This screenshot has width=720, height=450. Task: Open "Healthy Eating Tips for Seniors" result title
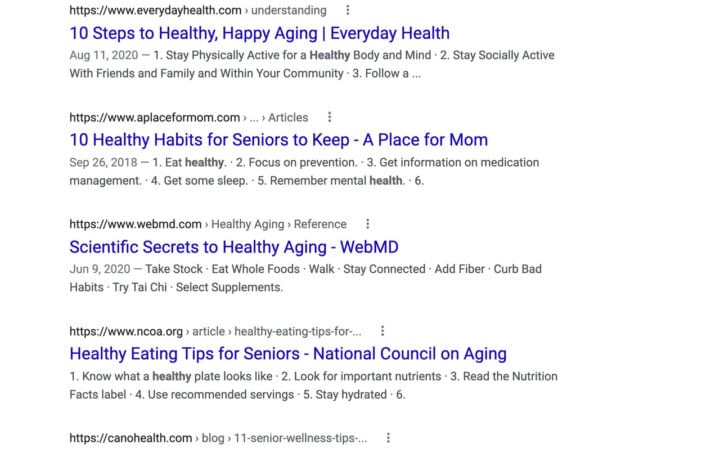point(287,354)
